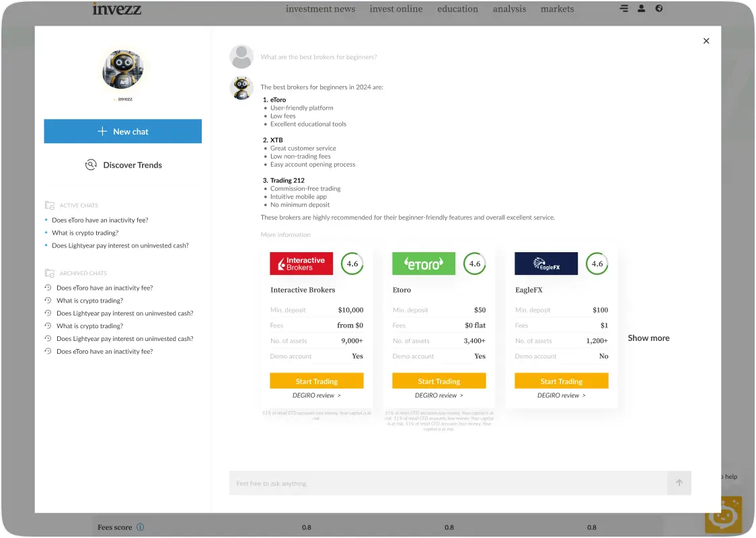
Task: Open active chat 'What is crypto trading?'
Action: pos(85,233)
